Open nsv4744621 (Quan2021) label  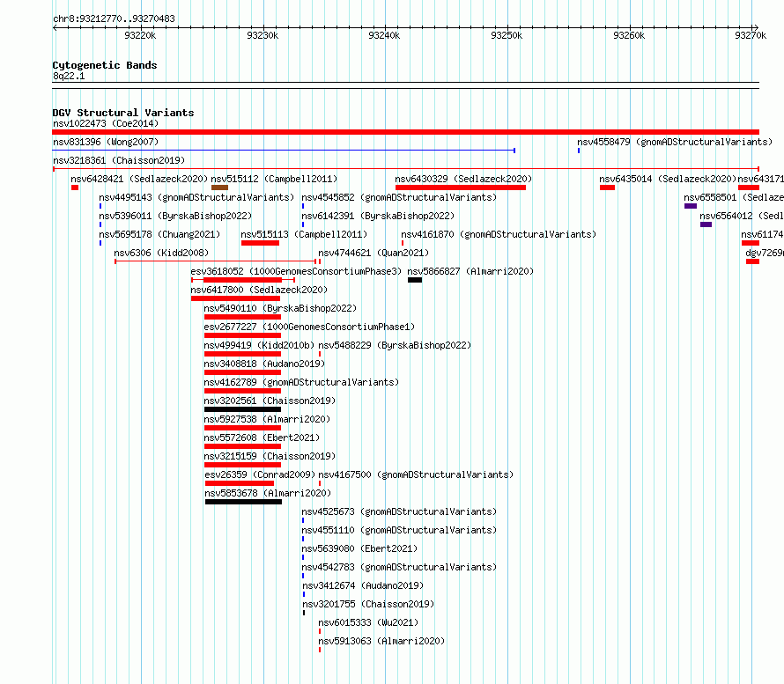tap(374, 253)
